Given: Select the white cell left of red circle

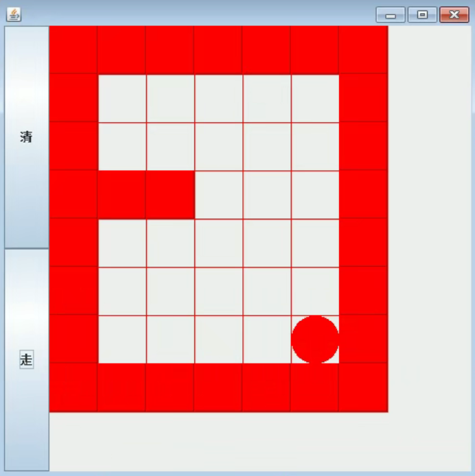Looking at the screenshot, I should tap(267, 340).
